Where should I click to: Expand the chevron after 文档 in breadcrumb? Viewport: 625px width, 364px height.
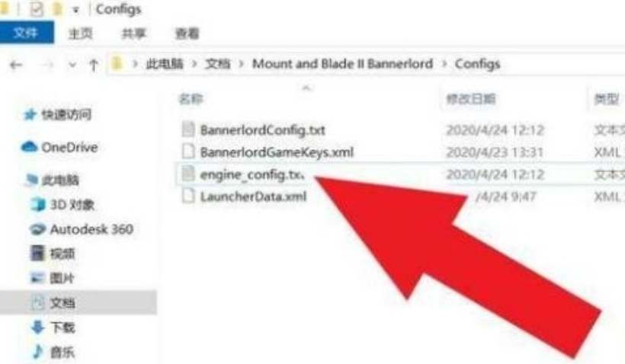coord(241,64)
